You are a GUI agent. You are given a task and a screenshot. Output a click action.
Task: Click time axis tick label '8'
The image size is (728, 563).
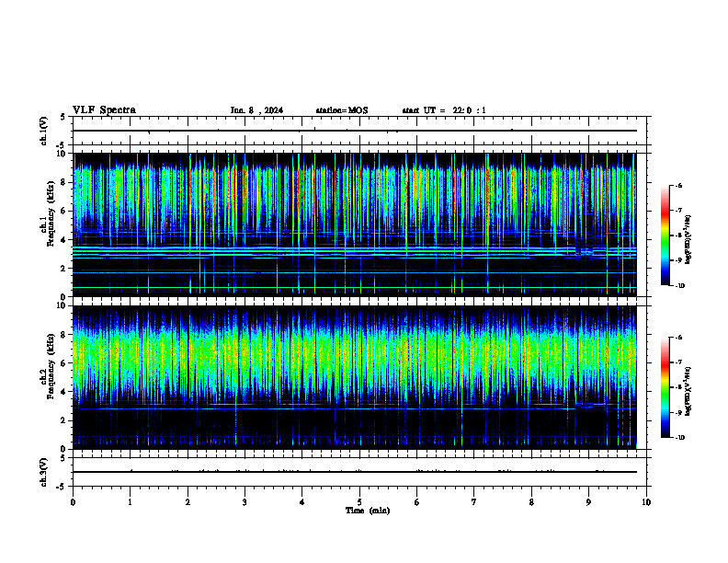coord(531,502)
